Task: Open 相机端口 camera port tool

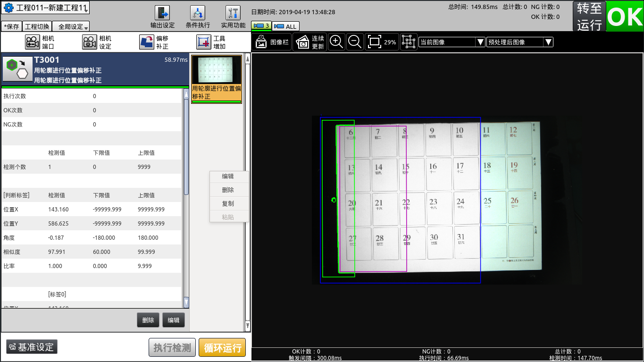Action: (x=40, y=42)
